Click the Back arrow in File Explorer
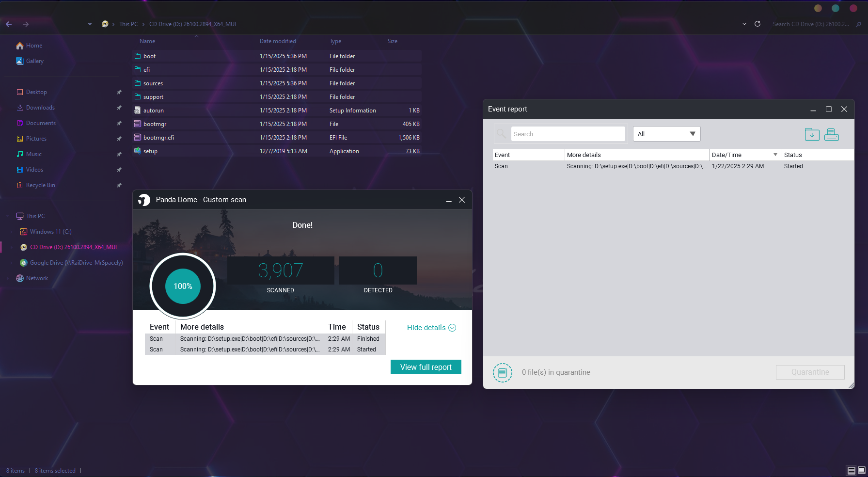The width and height of the screenshot is (868, 477). pyautogui.click(x=9, y=24)
